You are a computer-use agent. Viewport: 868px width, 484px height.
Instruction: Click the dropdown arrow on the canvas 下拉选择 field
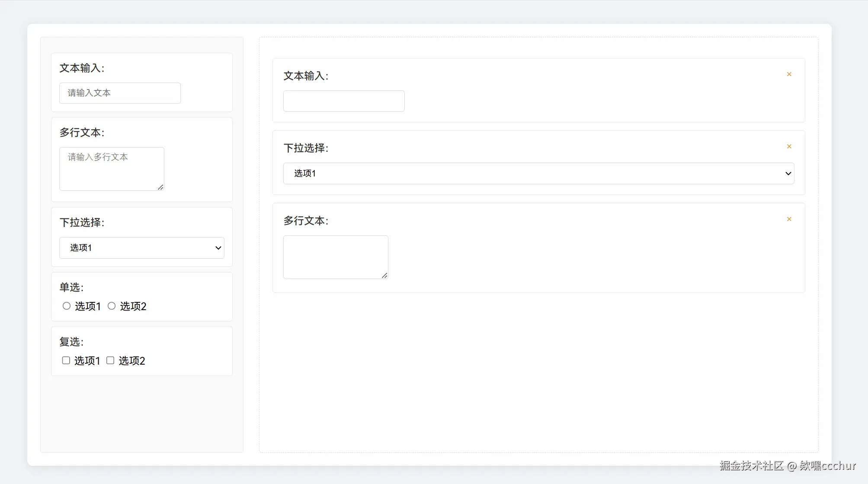[787, 173]
